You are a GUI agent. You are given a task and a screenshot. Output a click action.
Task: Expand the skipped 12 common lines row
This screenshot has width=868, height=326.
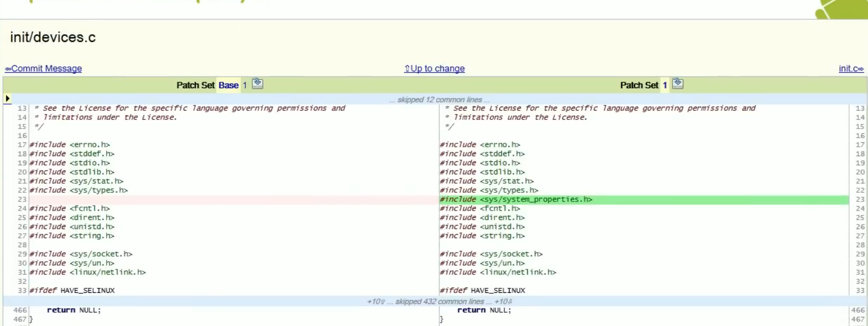tap(439, 99)
